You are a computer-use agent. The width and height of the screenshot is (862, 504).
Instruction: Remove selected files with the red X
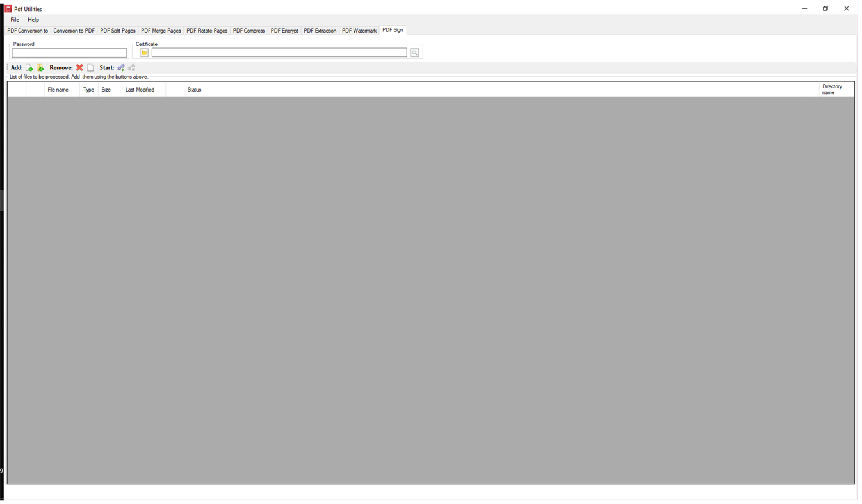(x=79, y=67)
